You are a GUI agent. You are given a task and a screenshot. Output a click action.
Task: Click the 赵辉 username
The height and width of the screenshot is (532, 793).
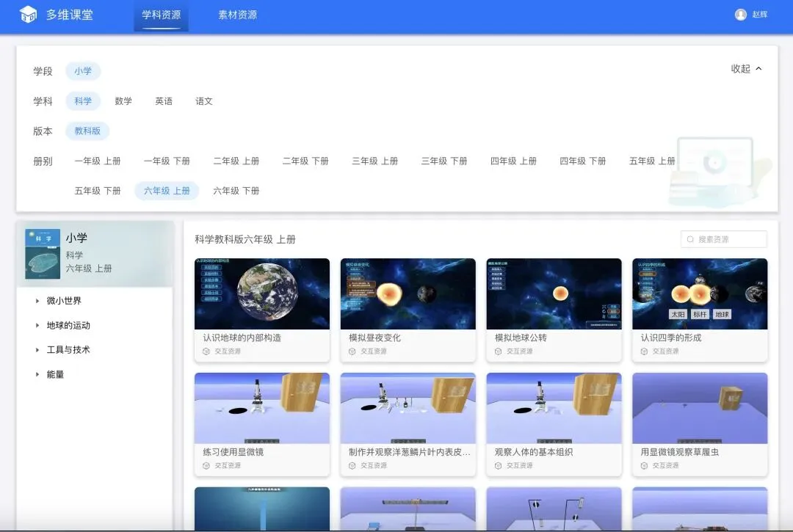760,15
